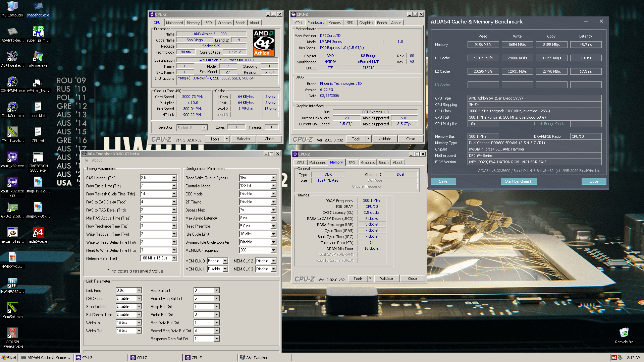Launch the super_pi_mod desktop icon
Image resolution: width=644 pixels, height=362 pixels.
pyautogui.click(x=38, y=34)
